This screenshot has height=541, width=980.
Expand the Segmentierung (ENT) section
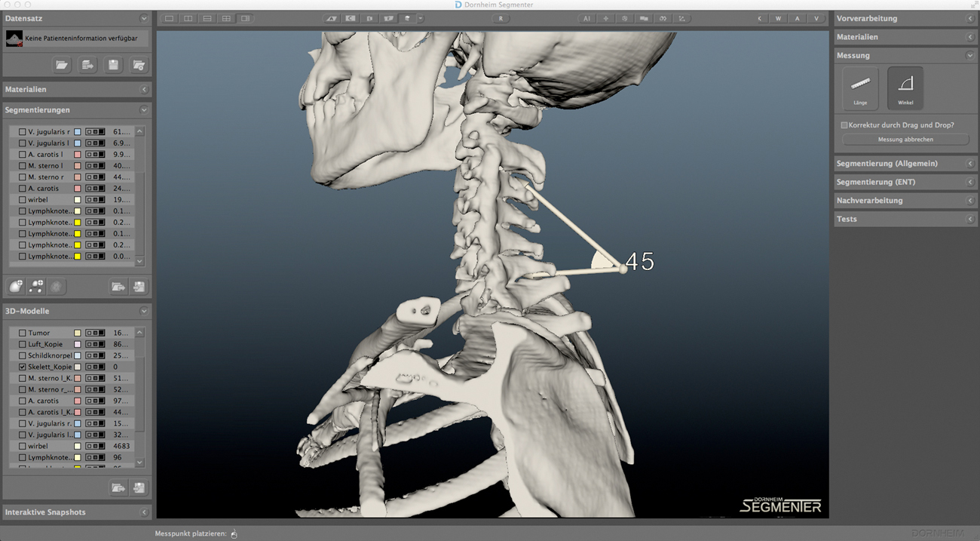(x=905, y=182)
